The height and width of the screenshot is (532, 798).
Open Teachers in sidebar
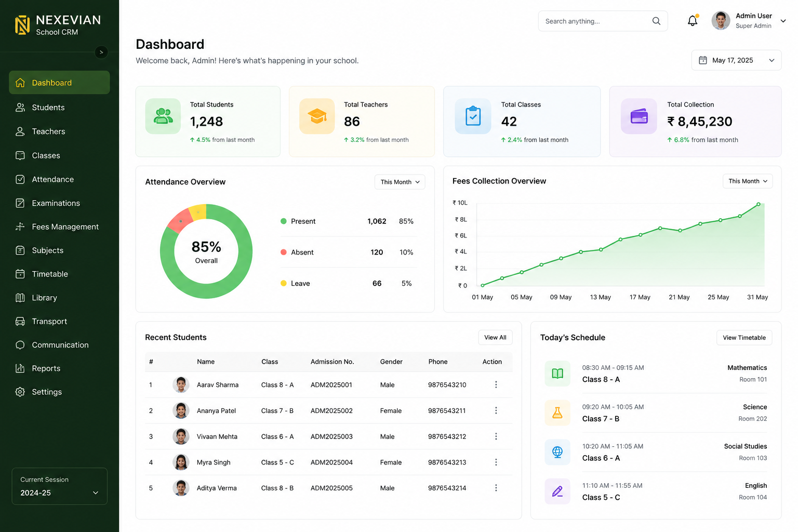pos(59,131)
